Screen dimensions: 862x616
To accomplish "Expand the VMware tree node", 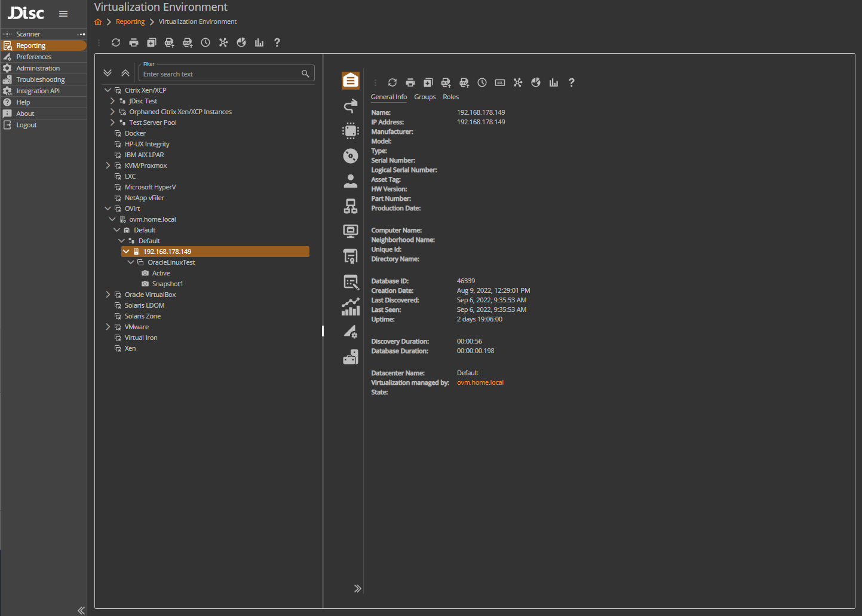I will pos(108,326).
